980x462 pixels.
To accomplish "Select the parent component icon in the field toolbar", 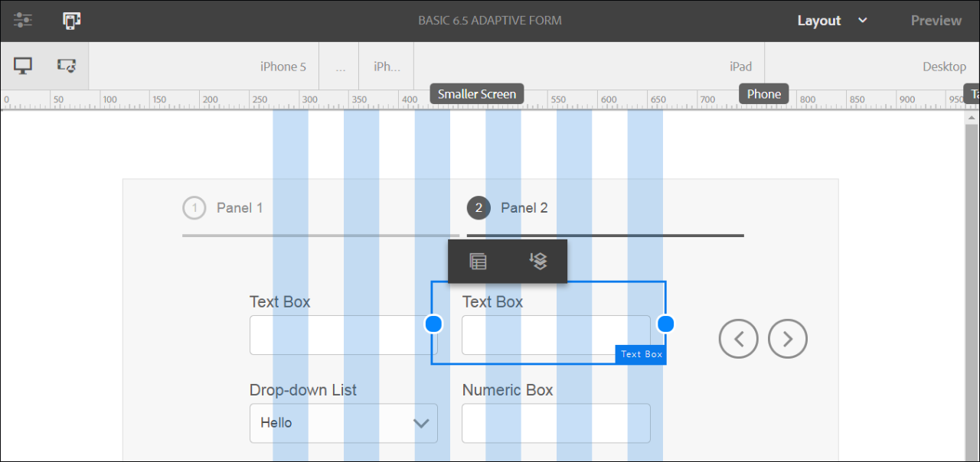I will (x=539, y=261).
